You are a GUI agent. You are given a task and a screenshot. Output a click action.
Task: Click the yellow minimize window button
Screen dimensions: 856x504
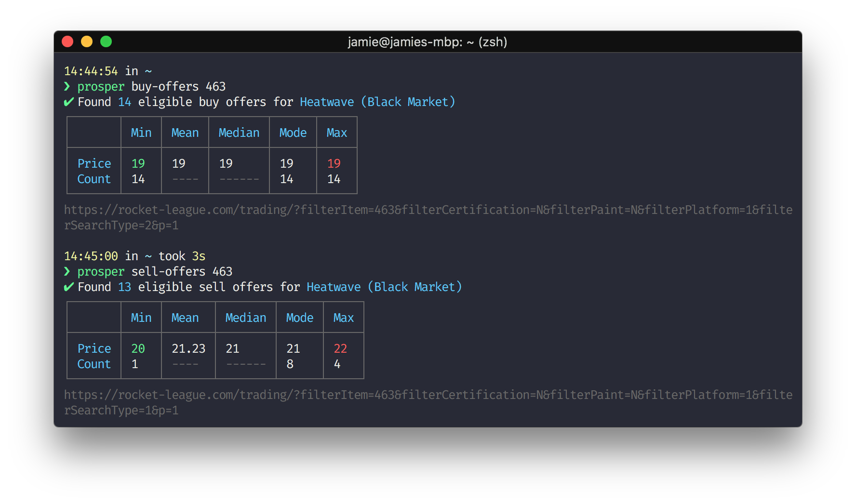(87, 42)
